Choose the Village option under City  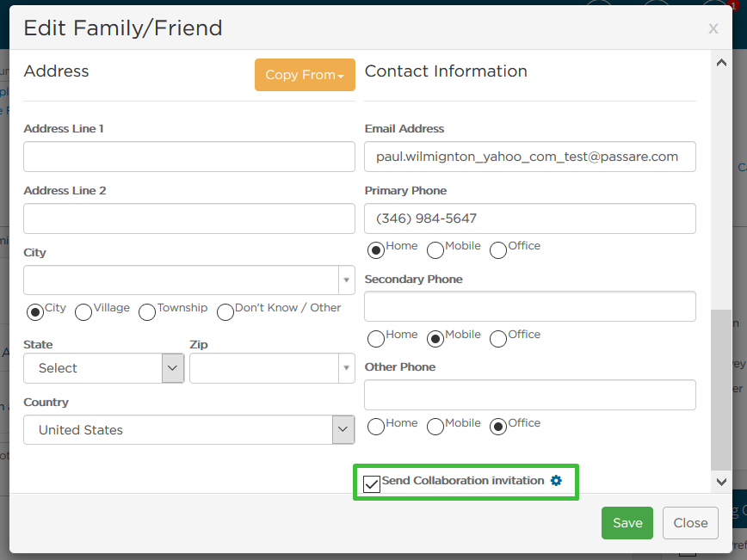click(83, 312)
